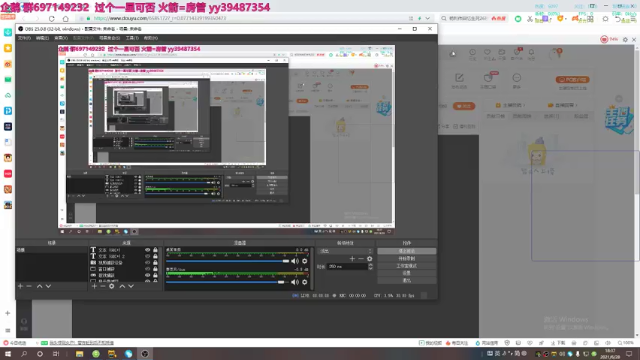Viewport: 640px width, 360px height.
Task: Add a new scene with plus icon
Action: (20, 287)
